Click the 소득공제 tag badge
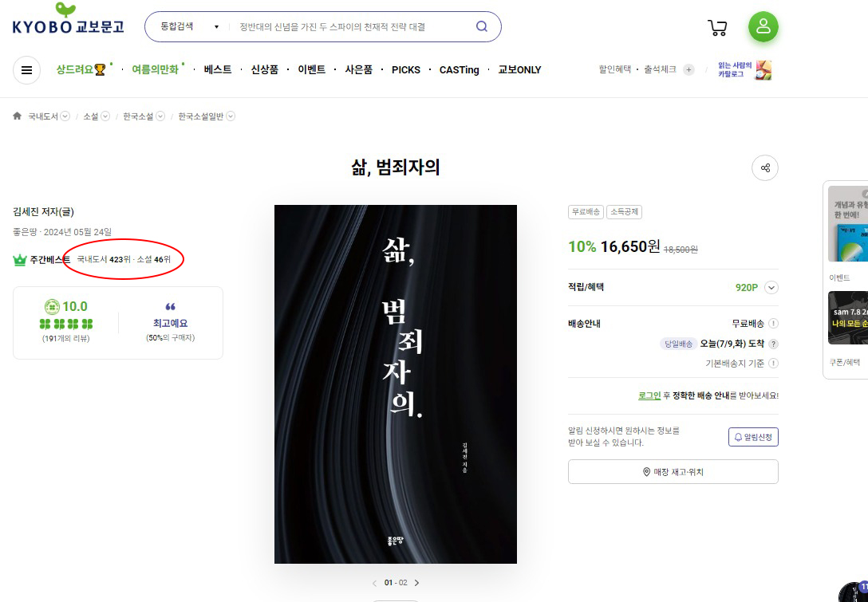Screen dimensions: 868x602 pyautogui.click(x=625, y=212)
